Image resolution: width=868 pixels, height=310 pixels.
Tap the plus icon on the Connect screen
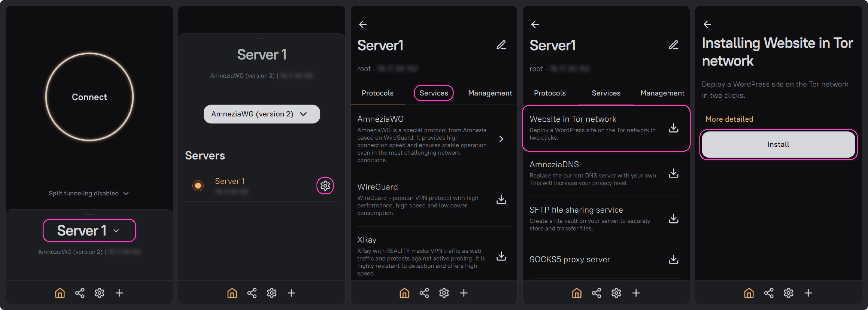point(119,293)
